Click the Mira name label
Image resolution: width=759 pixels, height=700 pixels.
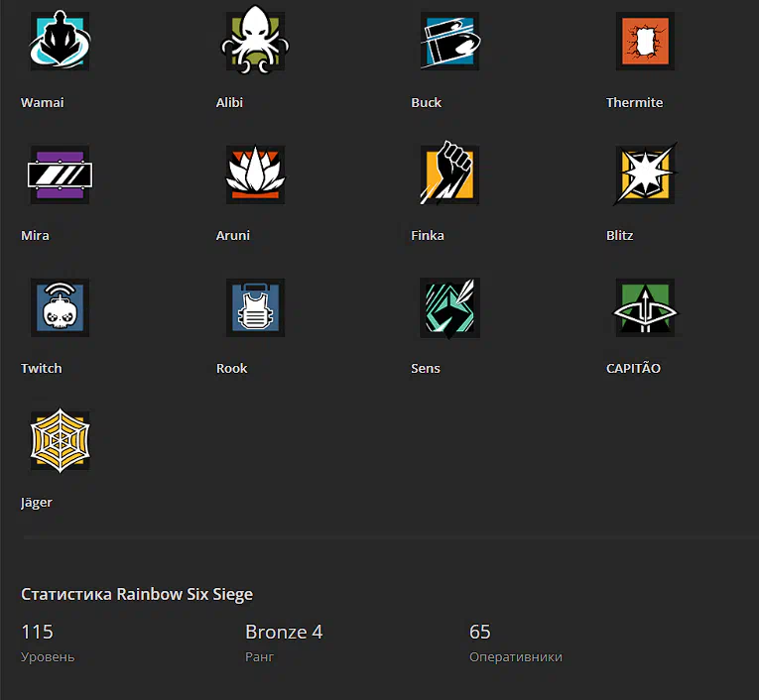pos(35,236)
